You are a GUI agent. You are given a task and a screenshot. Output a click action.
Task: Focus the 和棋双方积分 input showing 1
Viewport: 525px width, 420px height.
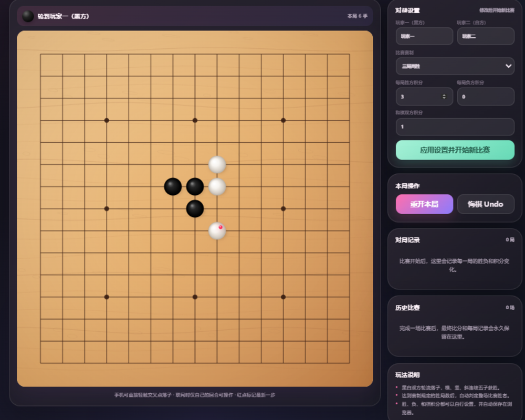click(455, 127)
